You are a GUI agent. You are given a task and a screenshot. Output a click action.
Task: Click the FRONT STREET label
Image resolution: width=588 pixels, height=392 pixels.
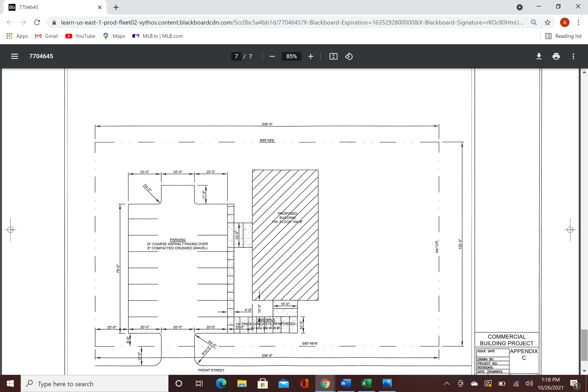click(x=211, y=370)
